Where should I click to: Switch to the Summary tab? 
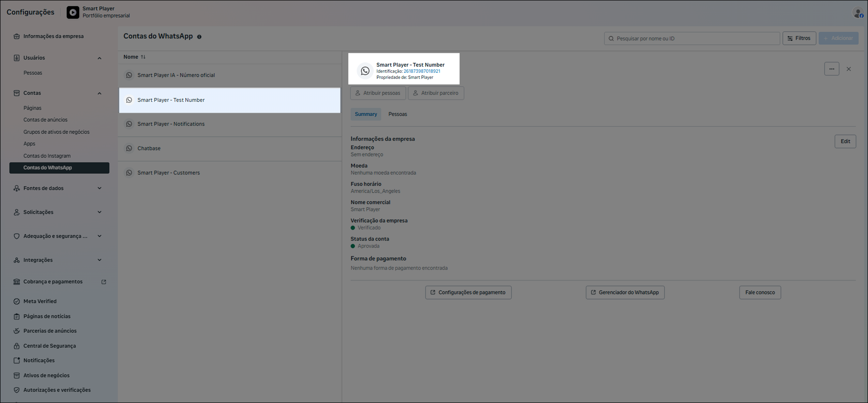(366, 114)
